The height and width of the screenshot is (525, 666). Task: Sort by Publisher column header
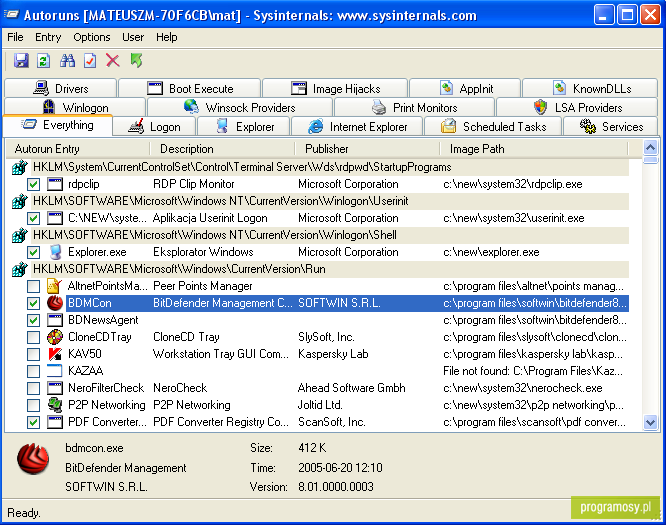coord(367,149)
